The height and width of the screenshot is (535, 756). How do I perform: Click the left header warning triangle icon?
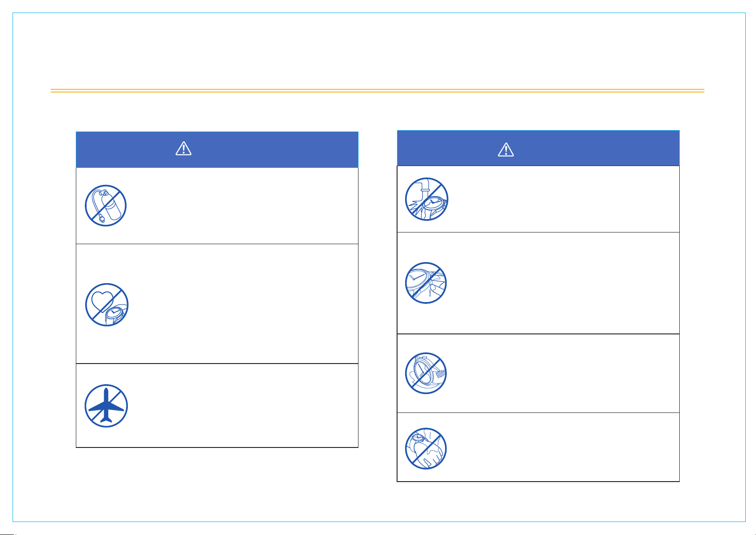pyautogui.click(x=184, y=149)
